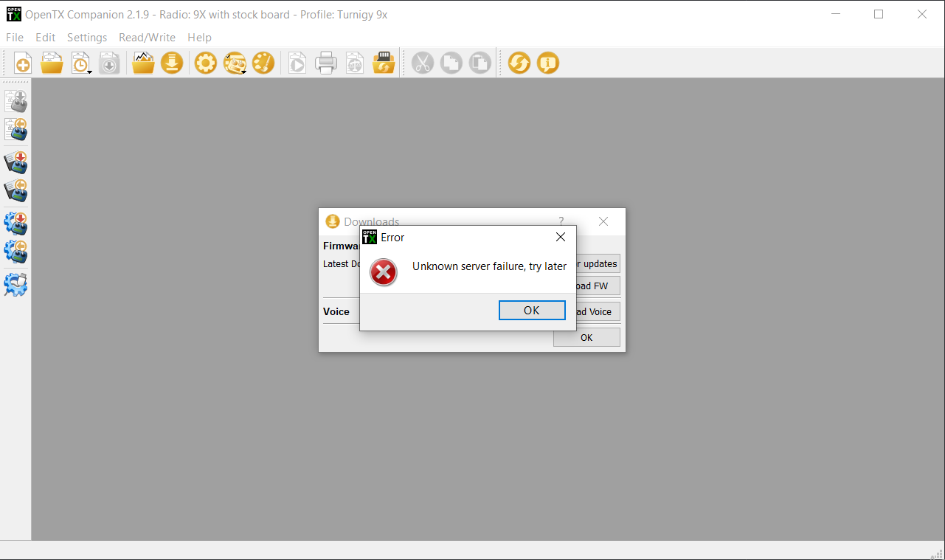Open Companion application settings gear
Image resolution: width=945 pixels, height=560 pixels.
click(x=204, y=63)
